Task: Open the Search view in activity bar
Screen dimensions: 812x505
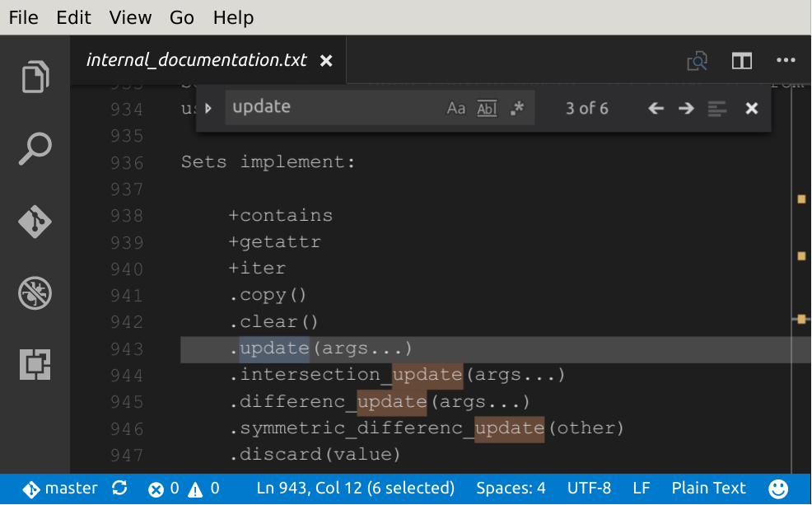Action: [x=35, y=149]
